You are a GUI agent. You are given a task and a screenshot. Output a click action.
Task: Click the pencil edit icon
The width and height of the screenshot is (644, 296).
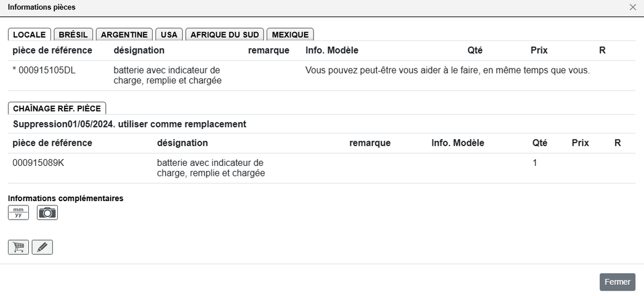pos(42,247)
